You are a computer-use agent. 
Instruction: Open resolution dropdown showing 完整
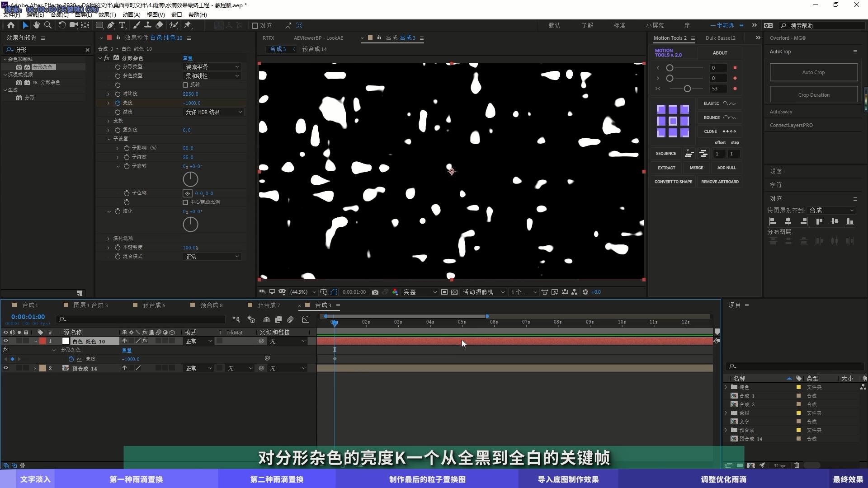420,292
